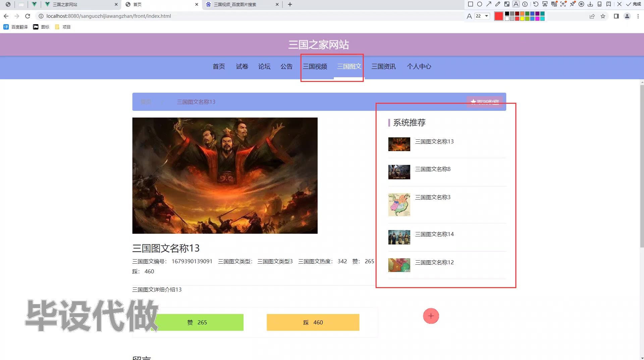Image resolution: width=644 pixels, height=360 pixels.
Task: View site information for localhost
Action: pos(41,16)
